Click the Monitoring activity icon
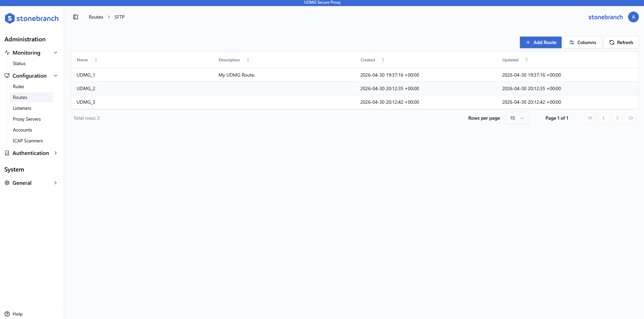The image size is (644, 319). (7, 53)
